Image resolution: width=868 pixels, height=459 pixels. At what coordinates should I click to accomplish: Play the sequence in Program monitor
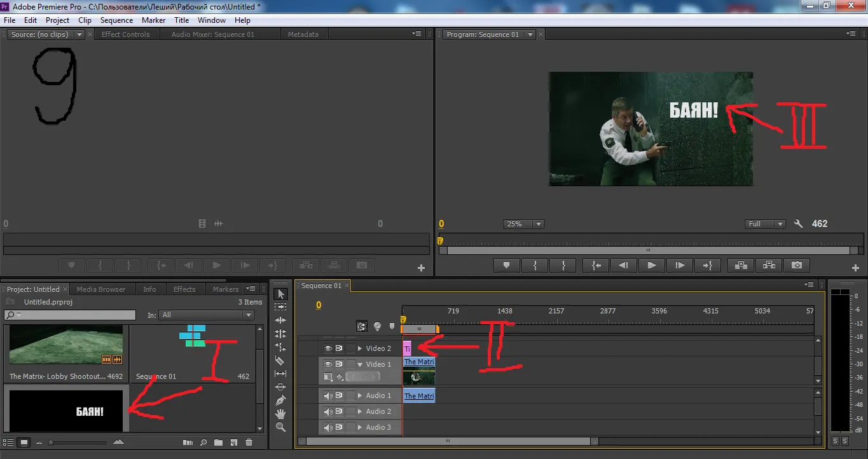click(651, 266)
